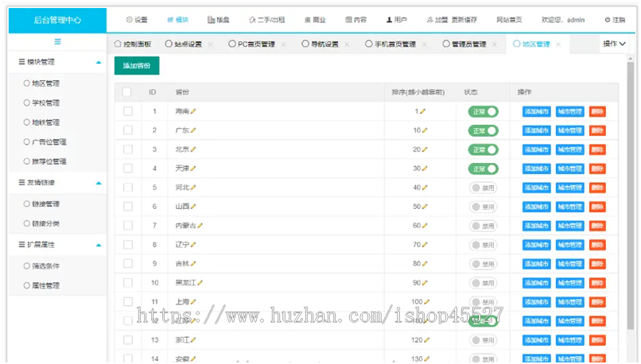The width and height of the screenshot is (641, 364).
Task: Edit province name 广东 pencil icon
Action: (x=193, y=130)
